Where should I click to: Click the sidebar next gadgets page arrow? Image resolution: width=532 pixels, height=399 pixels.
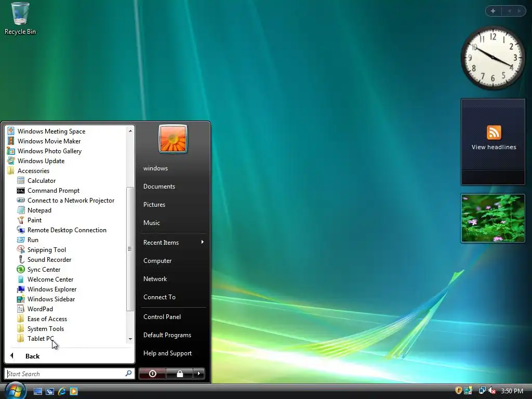pyautogui.click(x=519, y=11)
